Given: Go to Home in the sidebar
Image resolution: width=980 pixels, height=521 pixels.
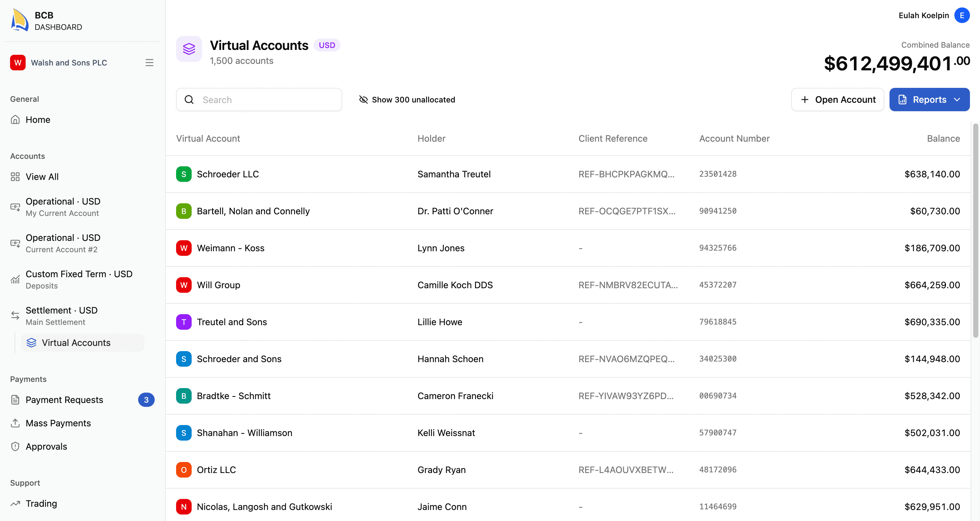Looking at the screenshot, I should [38, 120].
